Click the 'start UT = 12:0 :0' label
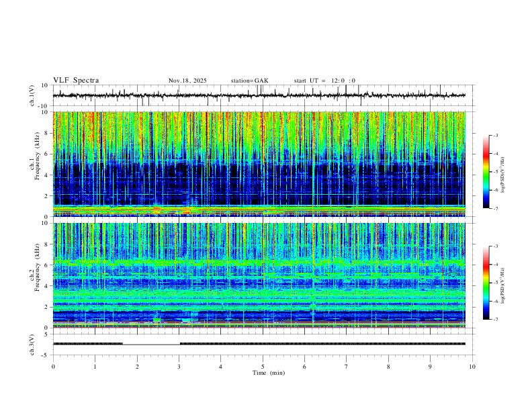The image size is (532, 411). click(324, 81)
